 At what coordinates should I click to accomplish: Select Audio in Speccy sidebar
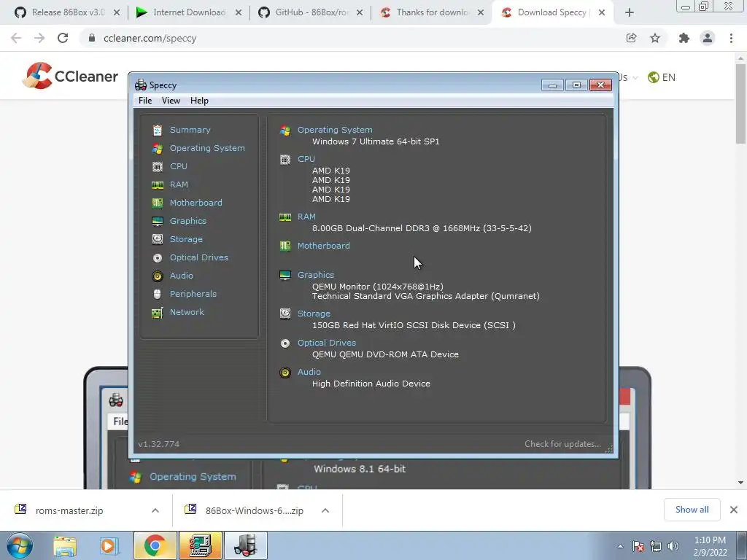point(182,276)
